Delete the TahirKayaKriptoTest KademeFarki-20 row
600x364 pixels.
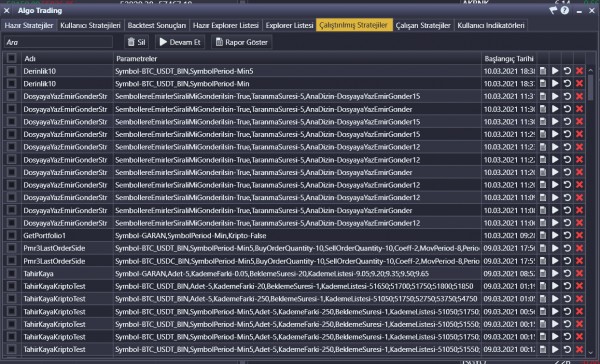point(579,286)
